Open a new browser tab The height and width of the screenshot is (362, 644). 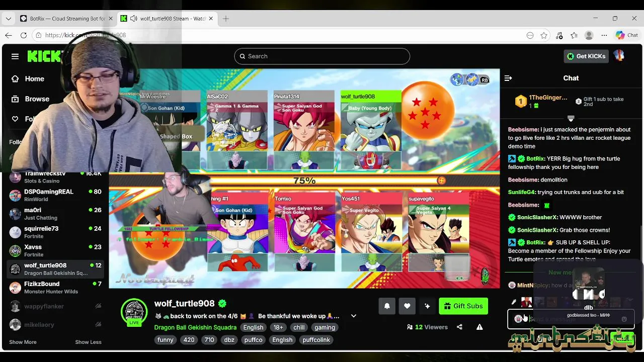[x=226, y=19]
